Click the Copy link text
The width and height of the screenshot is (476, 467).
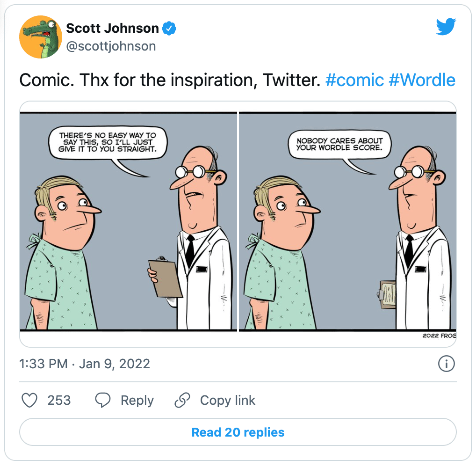point(228,400)
